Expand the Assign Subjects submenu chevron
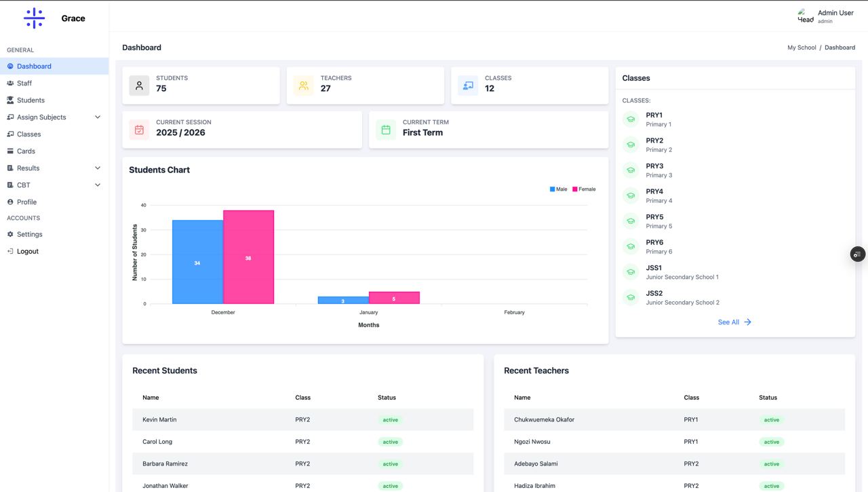The width and height of the screenshot is (868, 492). click(x=98, y=117)
